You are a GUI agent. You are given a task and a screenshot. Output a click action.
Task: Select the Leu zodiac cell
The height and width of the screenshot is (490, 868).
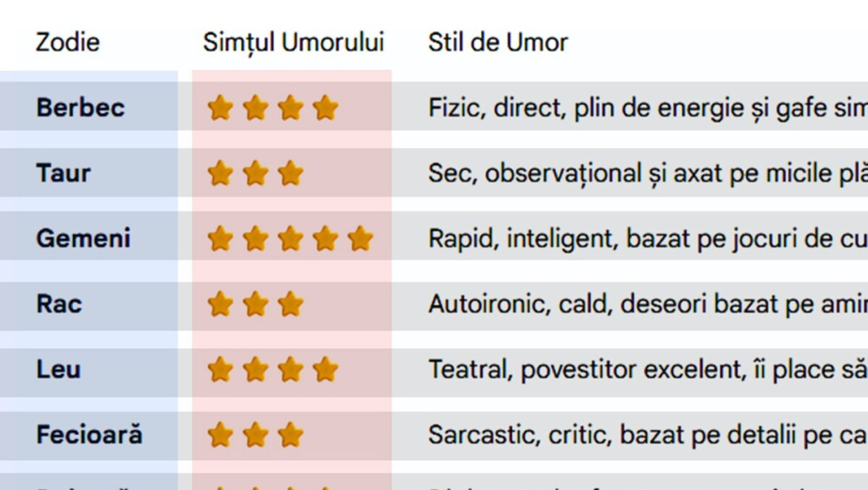click(59, 370)
